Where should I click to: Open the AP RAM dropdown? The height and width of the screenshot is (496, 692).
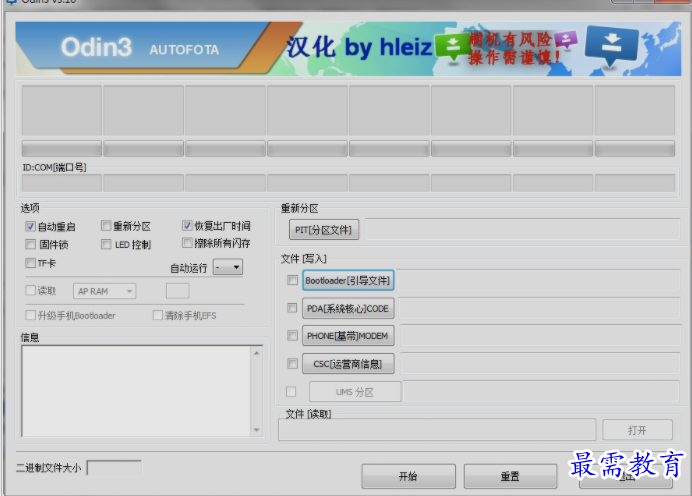105,291
